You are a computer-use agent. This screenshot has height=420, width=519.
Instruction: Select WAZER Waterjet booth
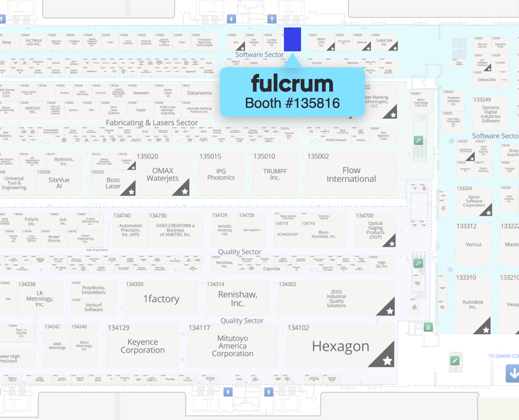tap(336, 140)
